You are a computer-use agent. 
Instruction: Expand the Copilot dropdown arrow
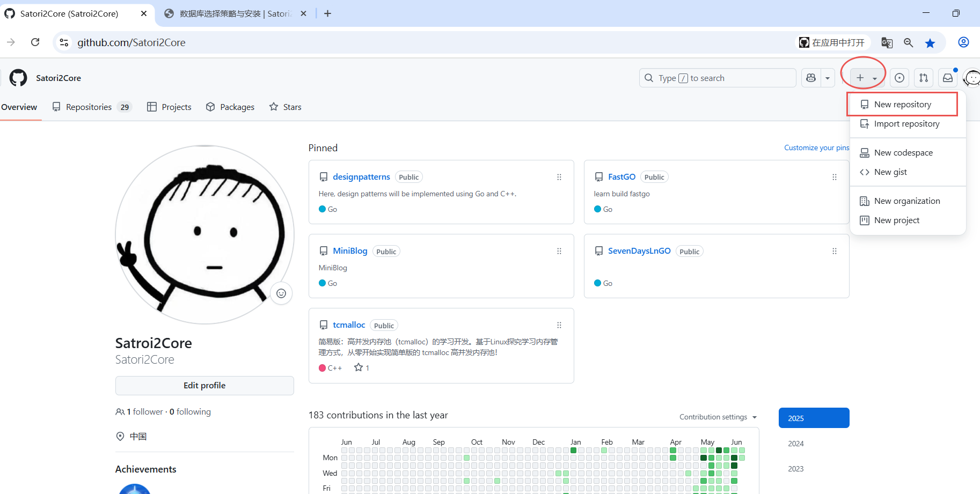[x=828, y=78]
